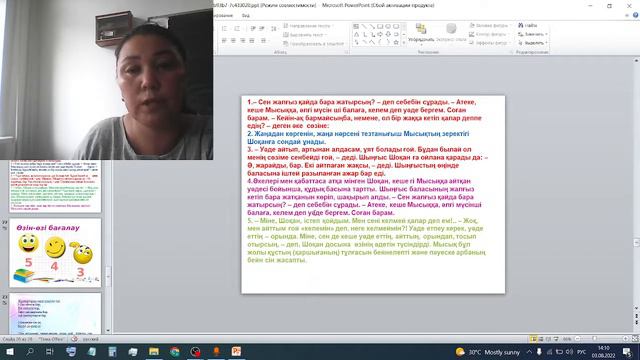
Task: Select the slide thumbnail below Өзін-өзі бағалау
Action: [55, 313]
